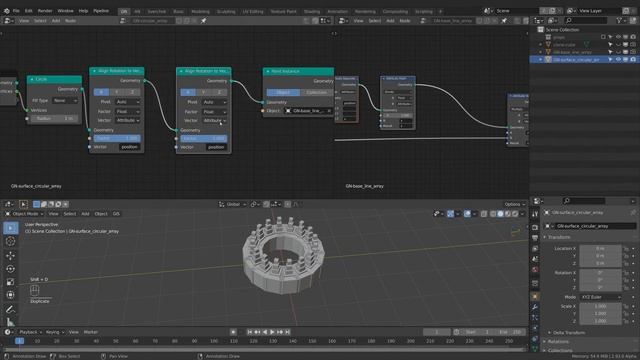Select the Rotate tool in viewport toolbar
Viewport: 640px width, 360px height.
(x=11, y=269)
